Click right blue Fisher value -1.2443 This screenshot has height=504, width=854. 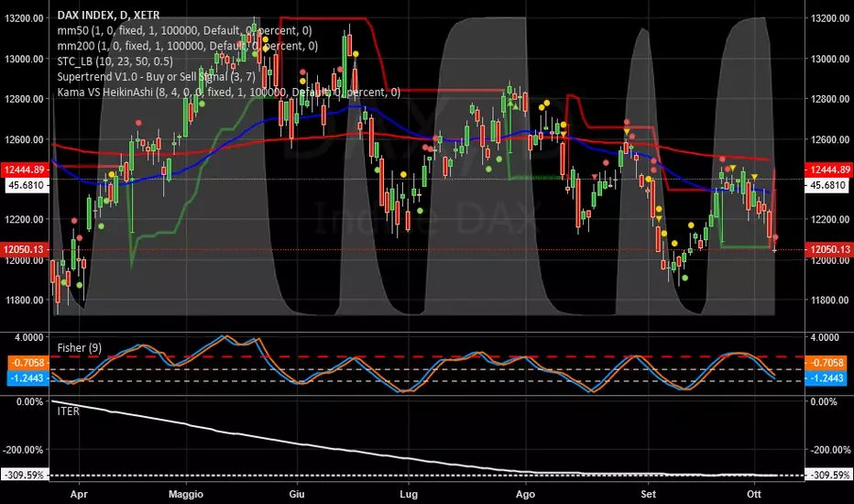coord(827,378)
